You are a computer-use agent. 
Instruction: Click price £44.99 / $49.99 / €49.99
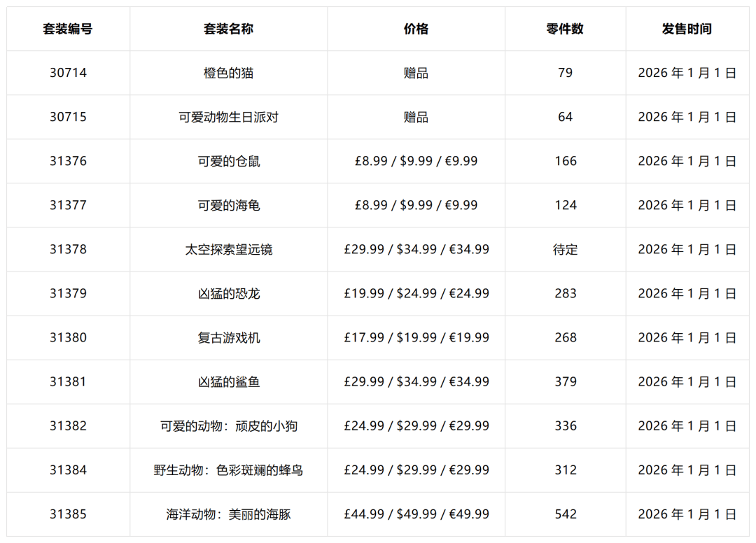[x=416, y=514]
